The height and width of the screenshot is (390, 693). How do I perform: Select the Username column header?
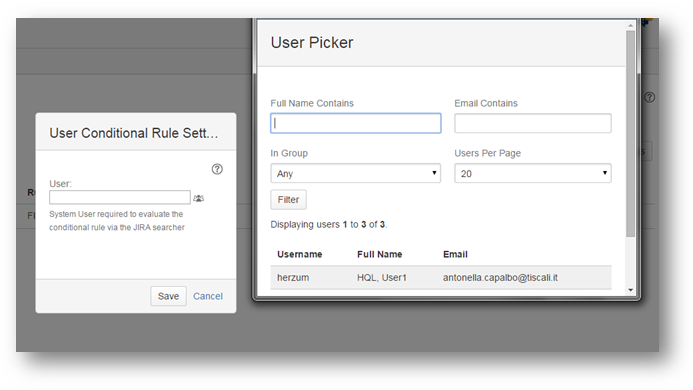pyautogui.click(x=300, y=254)
